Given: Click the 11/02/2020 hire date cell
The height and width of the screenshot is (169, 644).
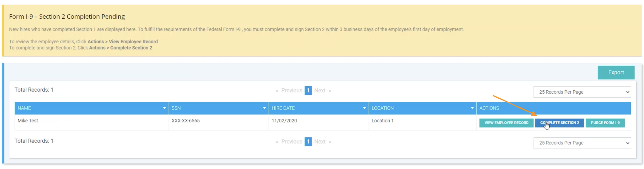Looking at the screenshot, I should point(284,121).
